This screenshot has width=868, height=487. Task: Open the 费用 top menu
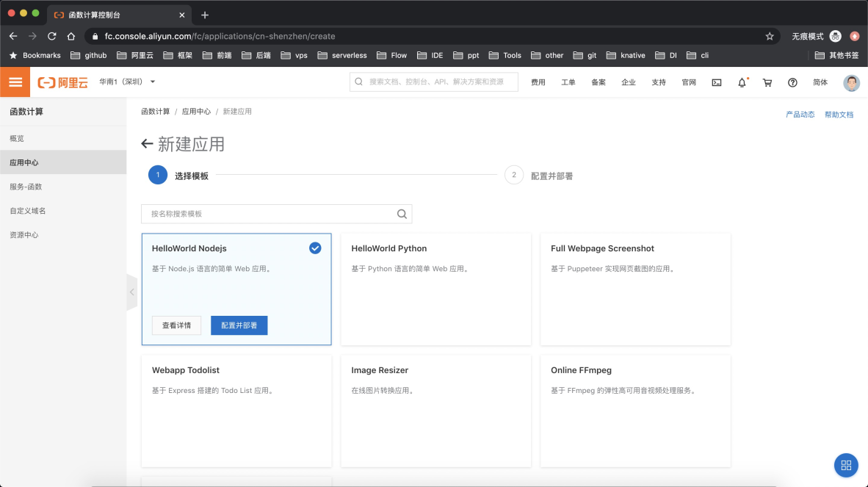(538, 82)
